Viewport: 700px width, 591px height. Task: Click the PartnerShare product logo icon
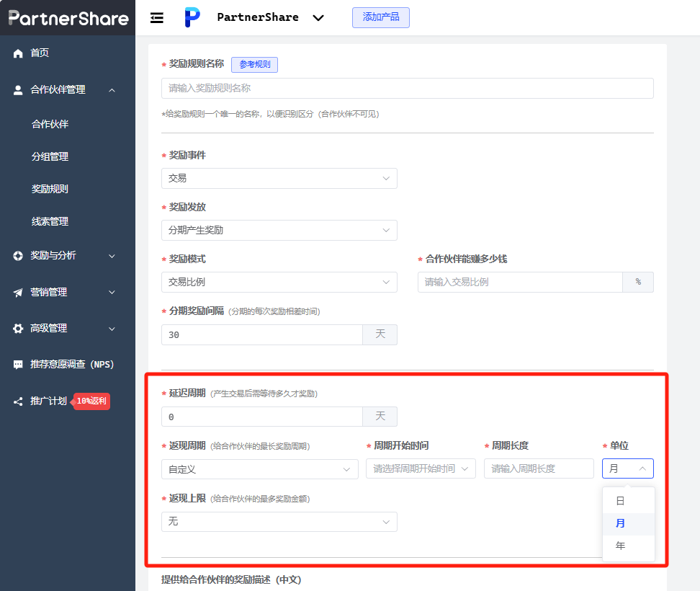pyautogui.click(x=192, y=17)
